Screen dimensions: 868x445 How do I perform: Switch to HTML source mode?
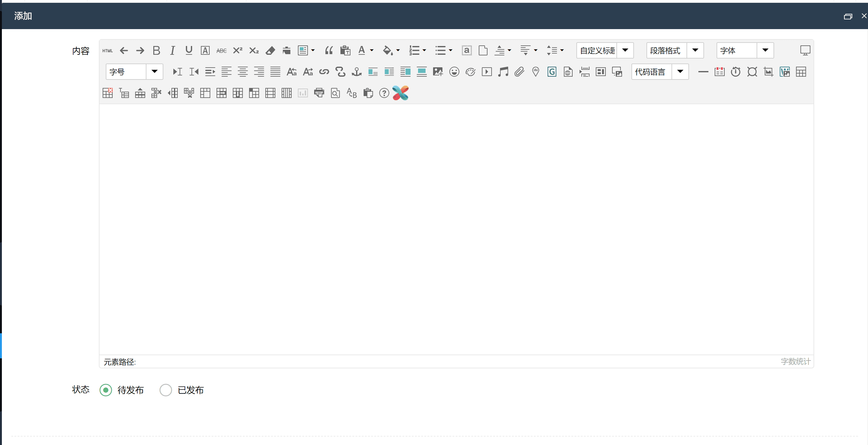tap(108, 50)
